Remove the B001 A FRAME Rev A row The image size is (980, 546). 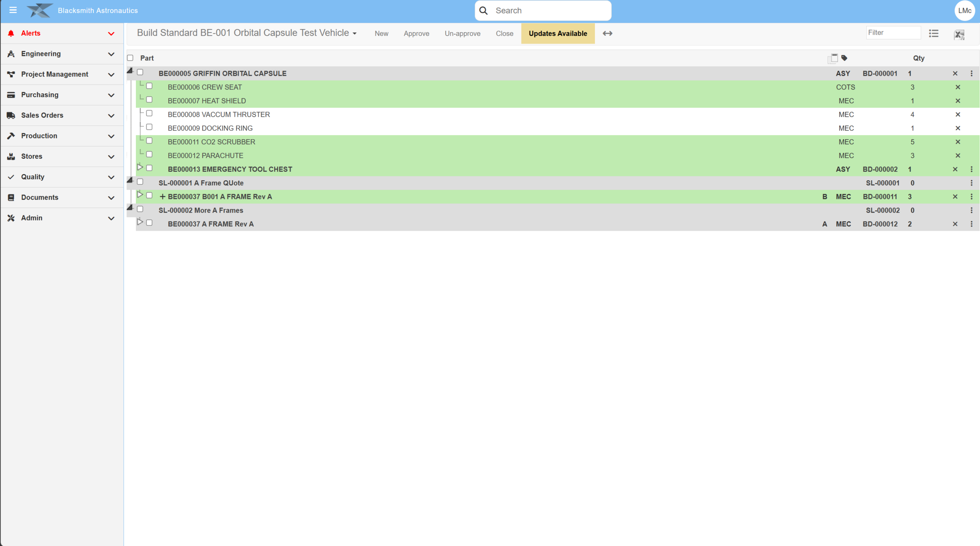click(955, 197)
